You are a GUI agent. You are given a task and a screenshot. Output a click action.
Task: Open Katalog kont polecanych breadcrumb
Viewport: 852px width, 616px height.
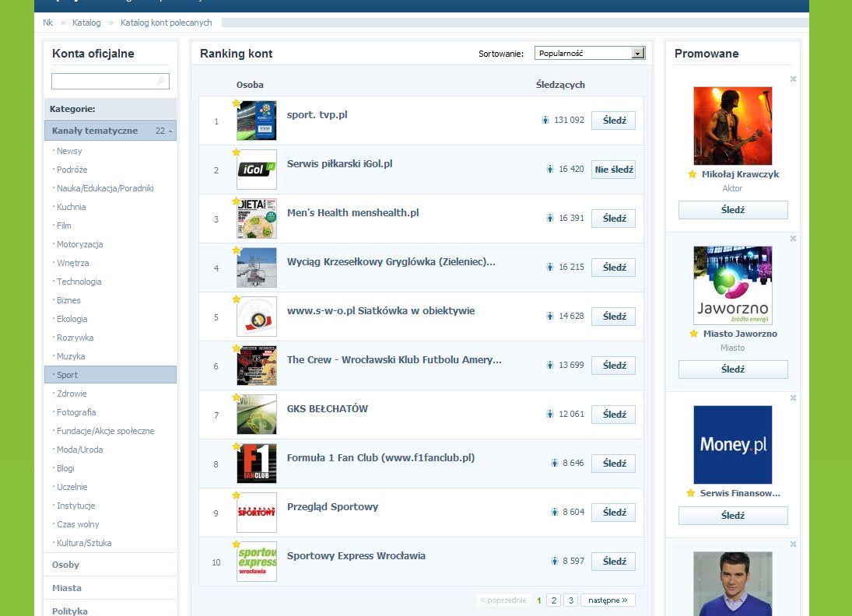tap(167, 23)
